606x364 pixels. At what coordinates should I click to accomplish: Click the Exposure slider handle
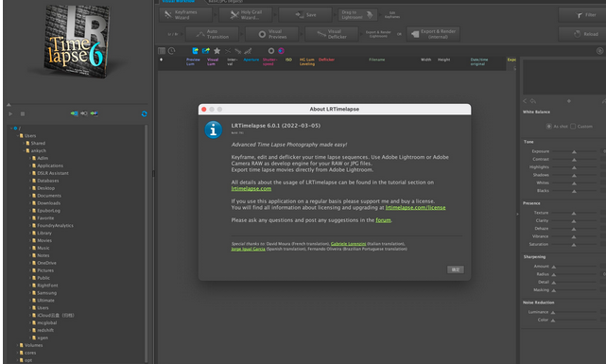pyautogui.click(x=574, y=152)
